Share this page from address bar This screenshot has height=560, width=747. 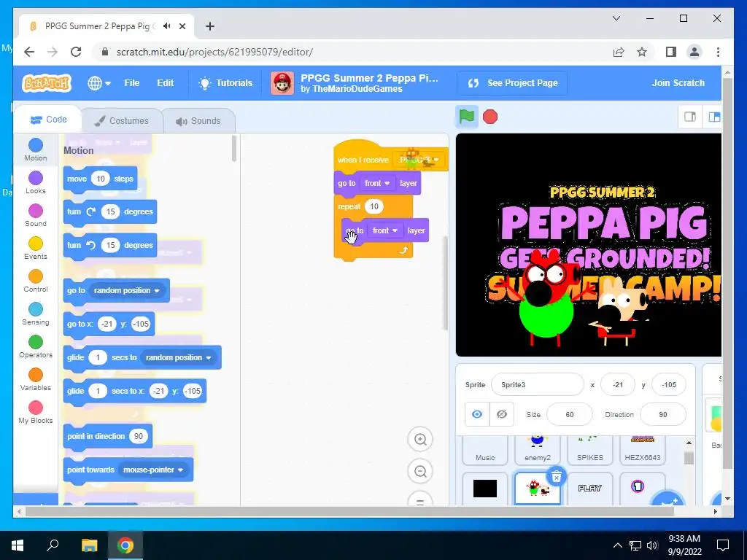pos(619,52)
